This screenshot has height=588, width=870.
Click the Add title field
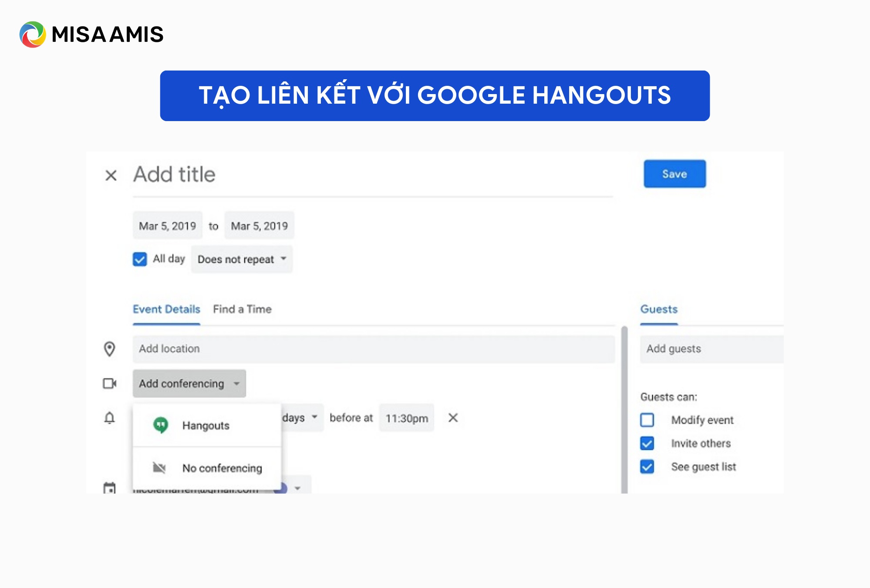click(x=373, y=175)
